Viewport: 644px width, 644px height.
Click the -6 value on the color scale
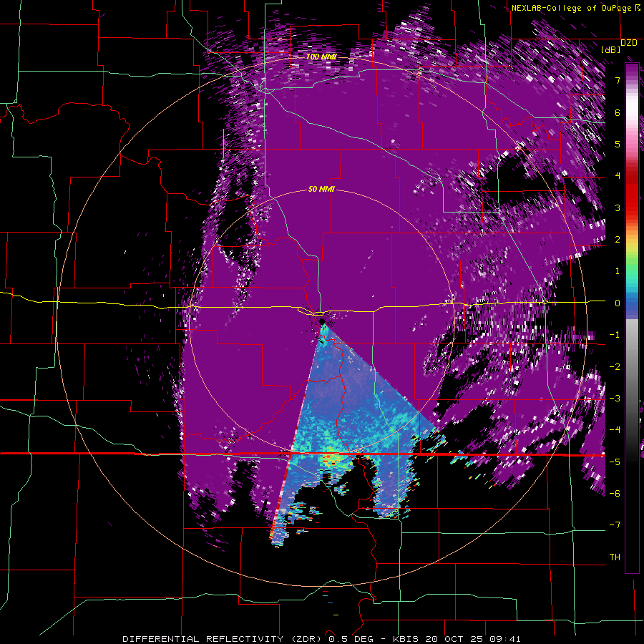point(615,494)
